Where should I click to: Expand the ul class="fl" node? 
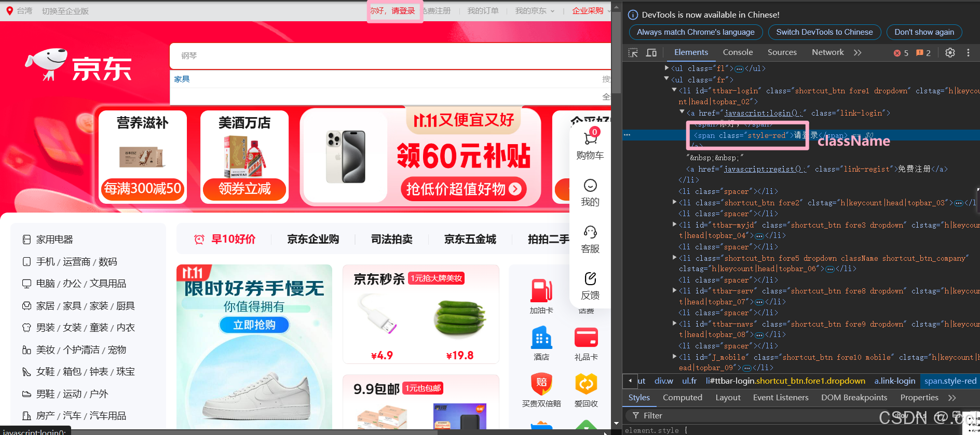[666, 68]
